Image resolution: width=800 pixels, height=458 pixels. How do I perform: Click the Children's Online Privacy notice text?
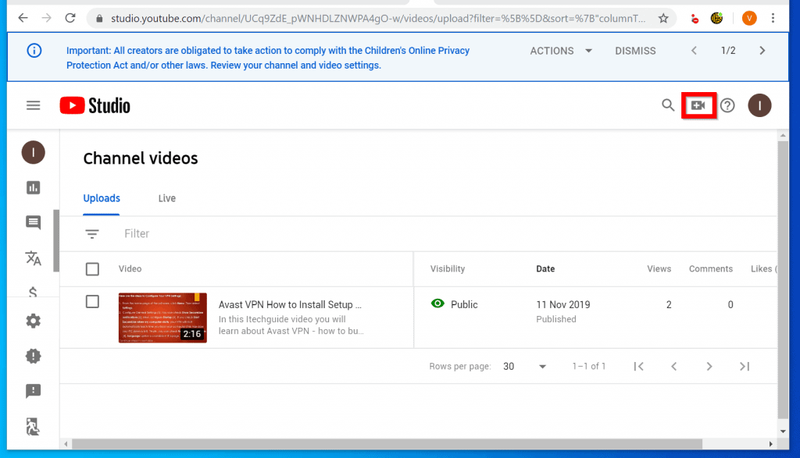[268, 58]
